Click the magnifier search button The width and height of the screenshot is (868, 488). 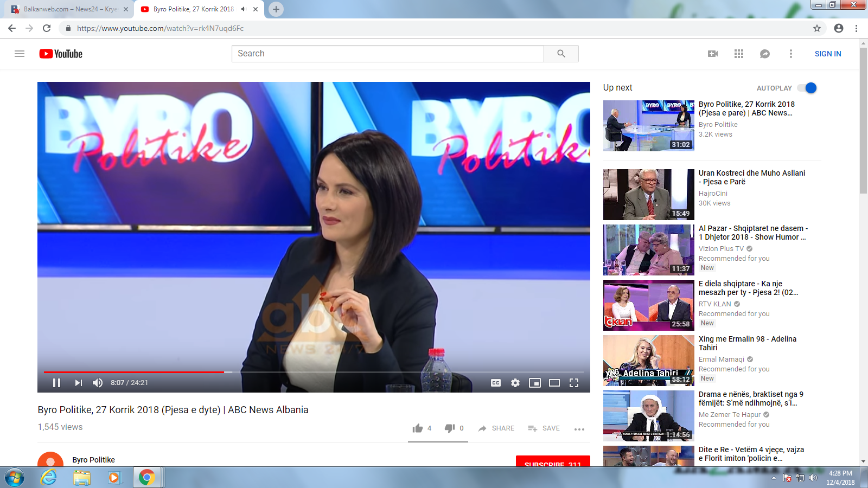point(561,54)
